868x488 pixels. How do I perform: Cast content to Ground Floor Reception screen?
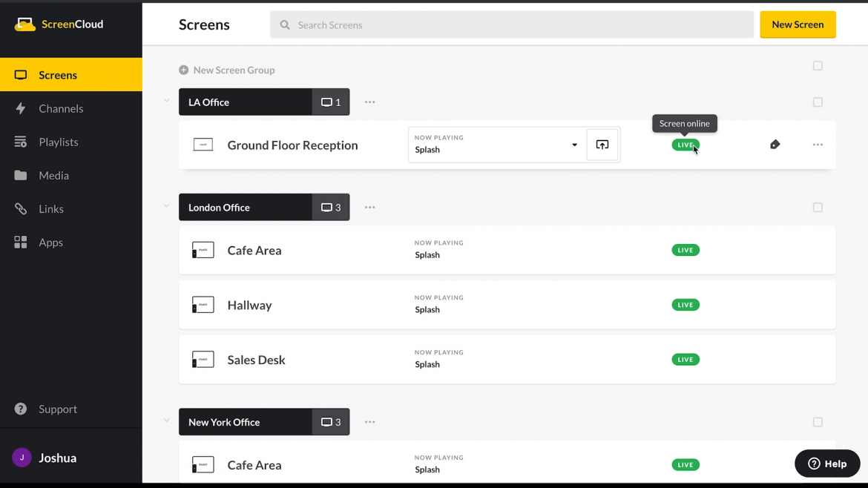coord(602,145)
